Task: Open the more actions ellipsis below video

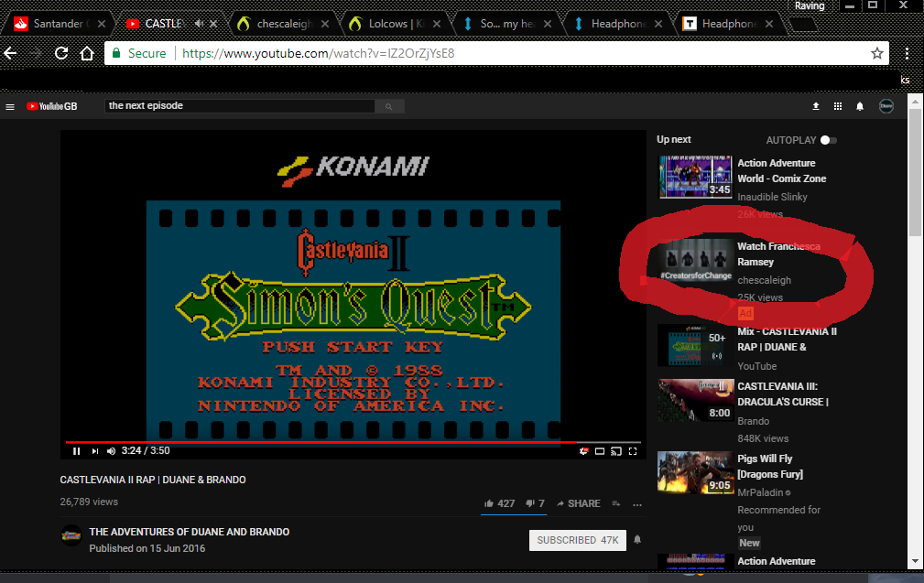Action: 637,504
